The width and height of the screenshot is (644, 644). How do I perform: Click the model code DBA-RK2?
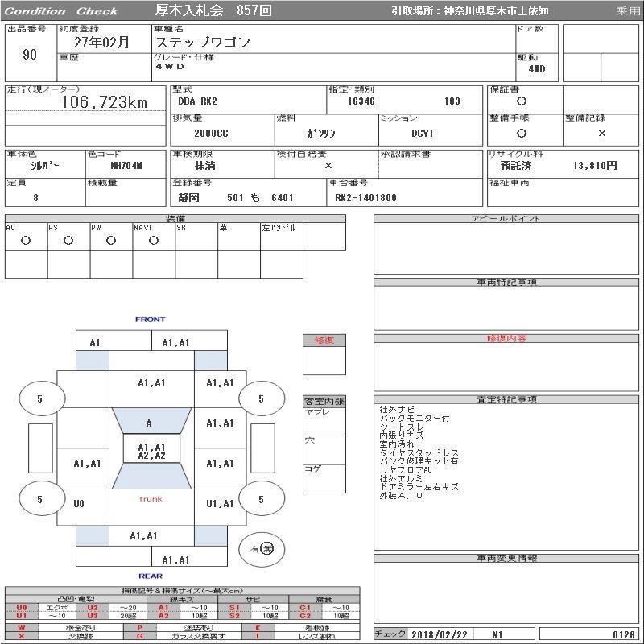197,101
